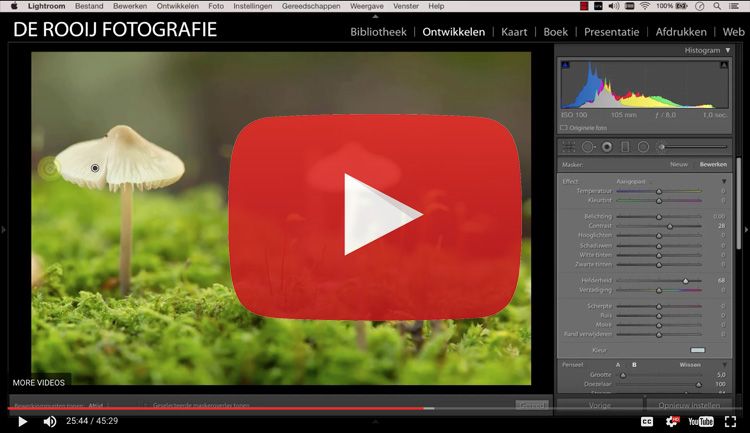Click the adjustment brush pin on mushroom

[x=95, y=168]
